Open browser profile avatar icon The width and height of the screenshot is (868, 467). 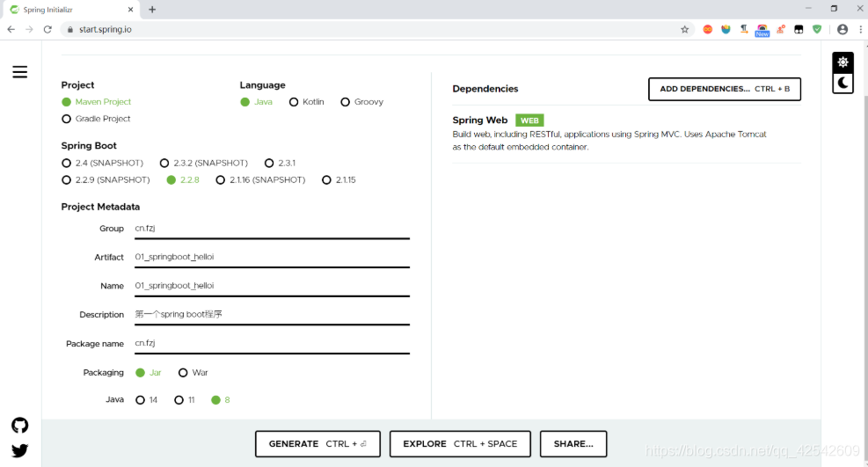pos(842,29)
